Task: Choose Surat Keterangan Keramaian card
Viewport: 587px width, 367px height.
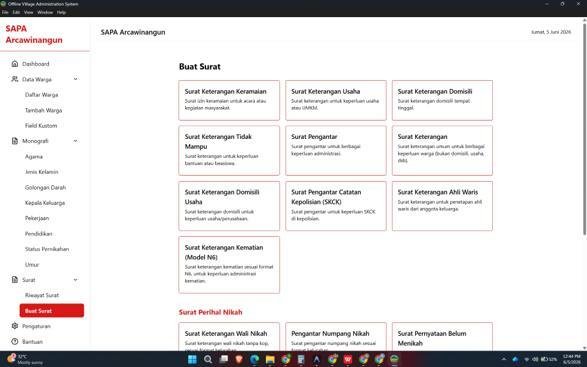Action: coord(229,100)
